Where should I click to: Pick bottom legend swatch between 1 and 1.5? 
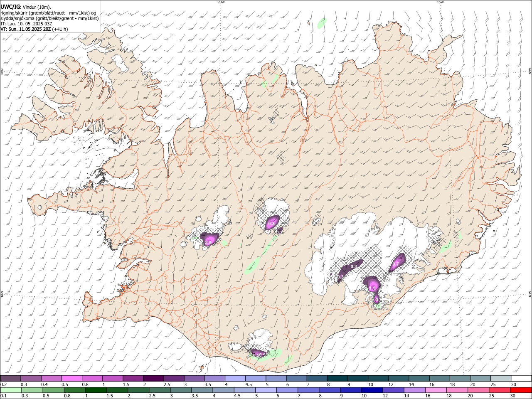[x=96, y=390]
